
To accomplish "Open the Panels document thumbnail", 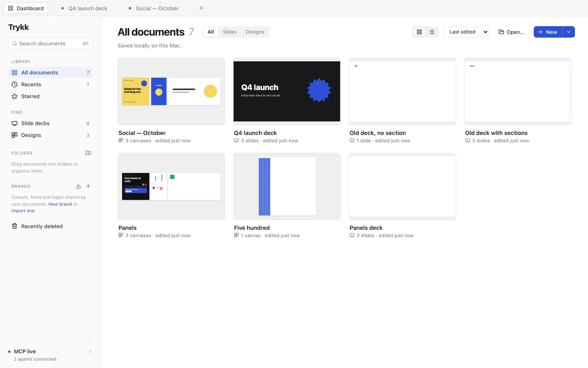I will [x=171, y=187].
